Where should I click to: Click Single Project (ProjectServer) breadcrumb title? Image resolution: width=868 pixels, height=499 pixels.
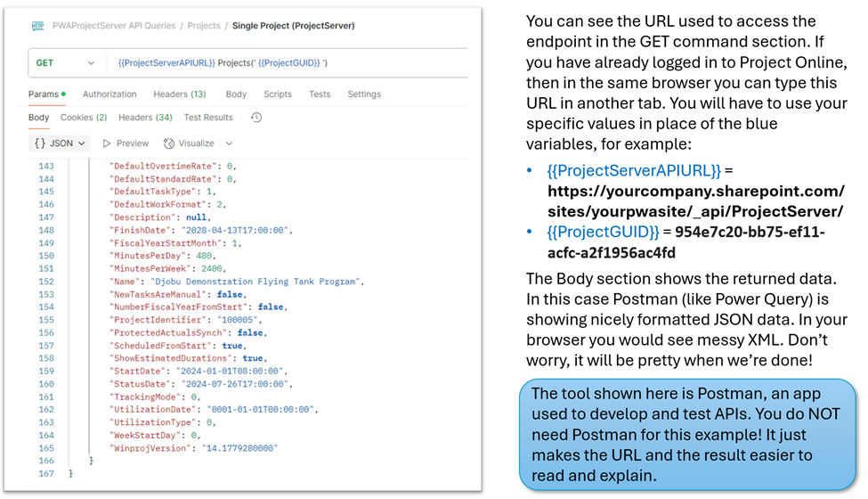pyautogui.click(x=294, y=26)
